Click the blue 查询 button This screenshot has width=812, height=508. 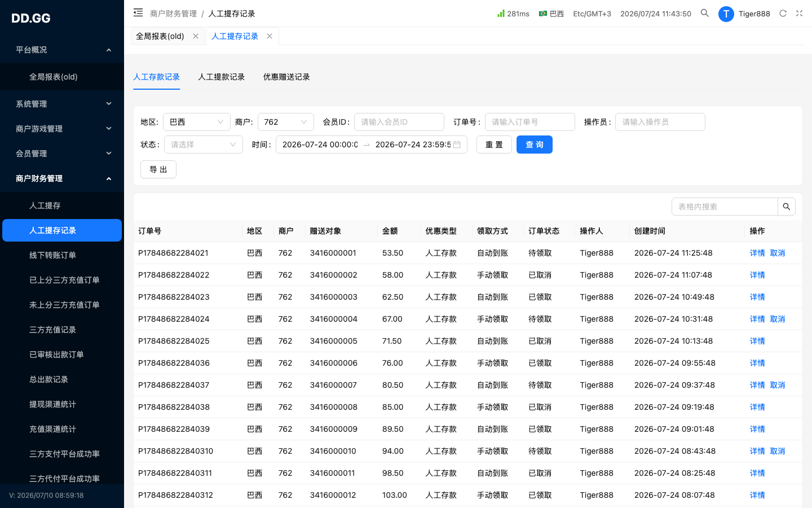(x=535, y=144)
